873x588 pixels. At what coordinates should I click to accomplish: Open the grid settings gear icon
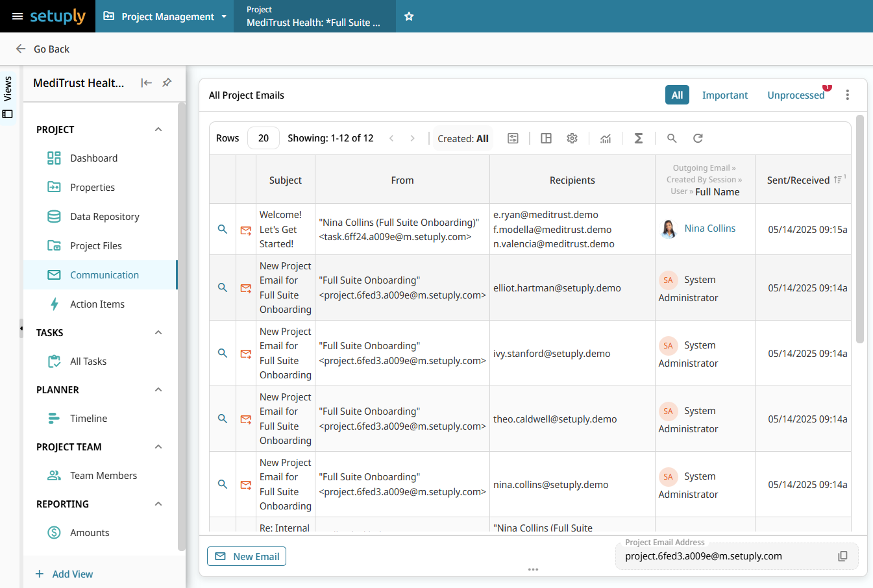(572, 138)
